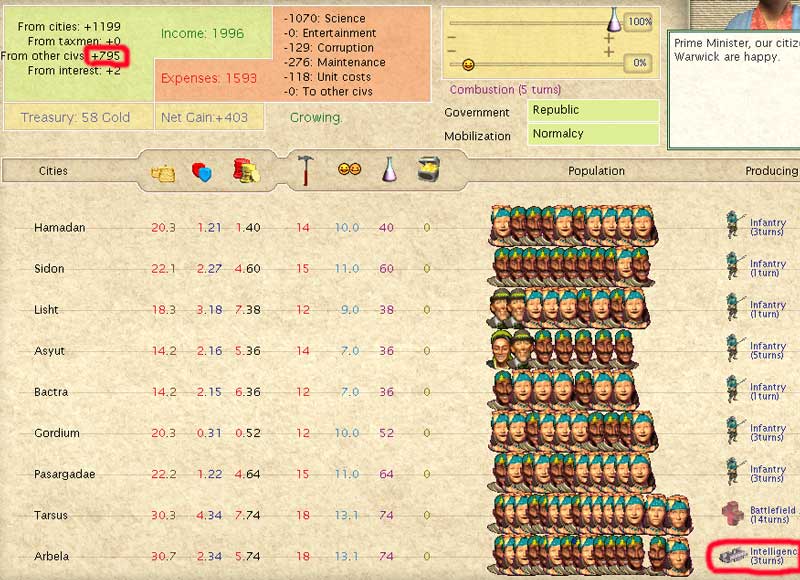Image resolution: width=800 pixels, height=580 pixels.
Task: Click the Normalcy mobilization field
Action: click(x=593, y=134)
